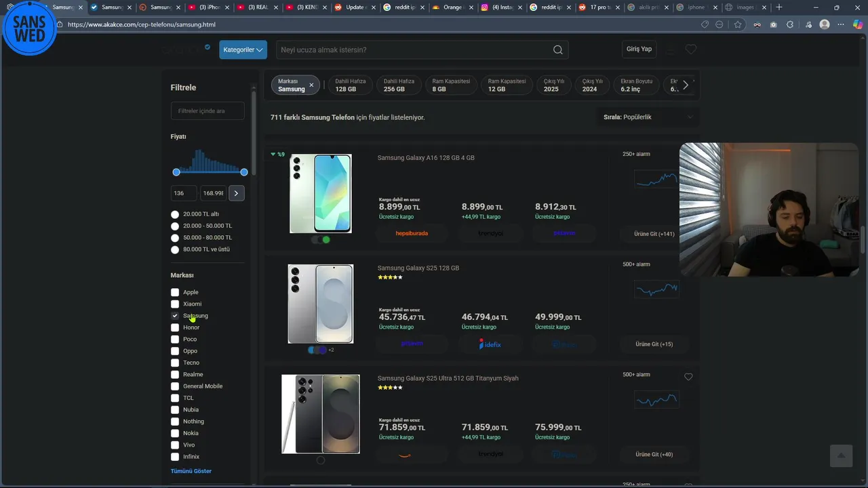
Task: Open the Copilot icon in the browser toolbar
Action: pyautogui.click(x=858, y=24)
